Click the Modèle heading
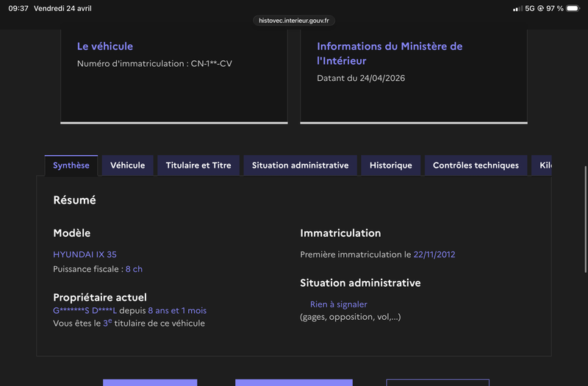 pos(71,233)
